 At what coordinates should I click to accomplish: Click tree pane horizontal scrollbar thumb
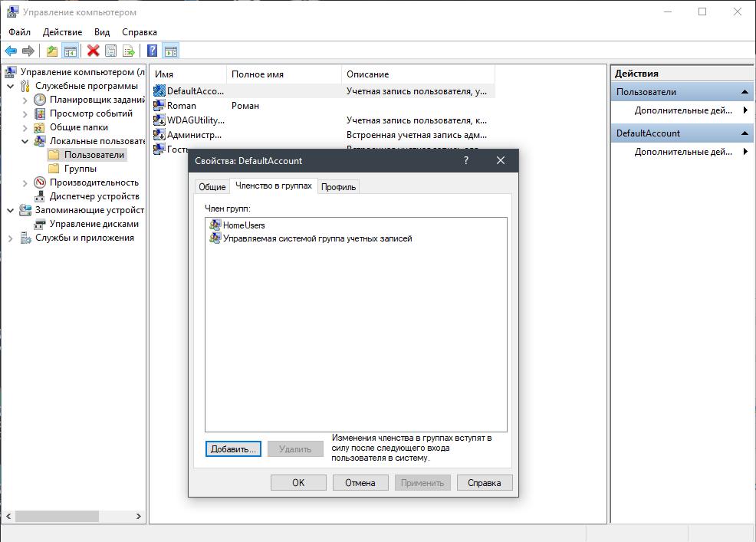click(57, 516)
